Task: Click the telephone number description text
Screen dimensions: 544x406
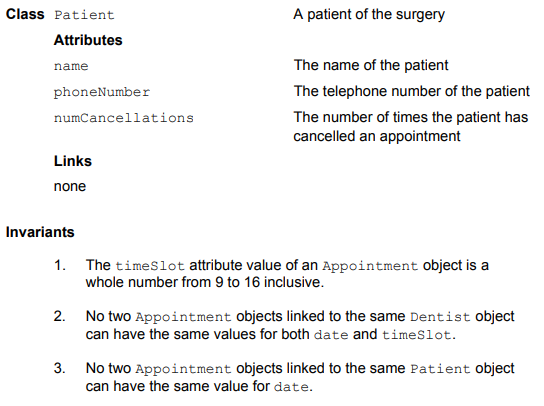Action: (x=412, y=91)
